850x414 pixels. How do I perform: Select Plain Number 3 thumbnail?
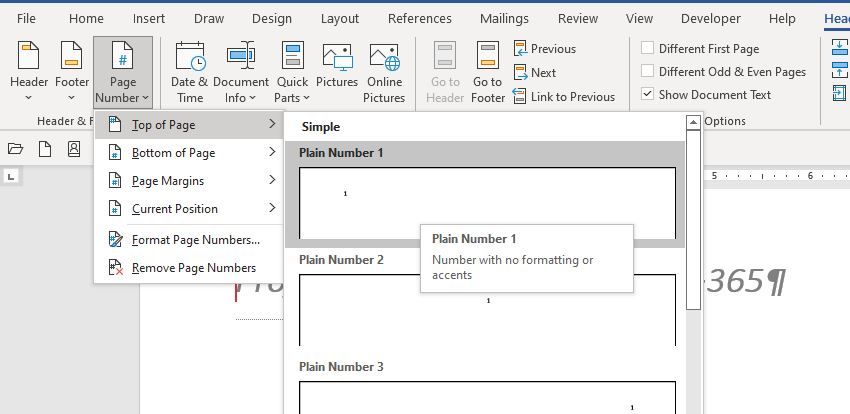coord(487,397)
